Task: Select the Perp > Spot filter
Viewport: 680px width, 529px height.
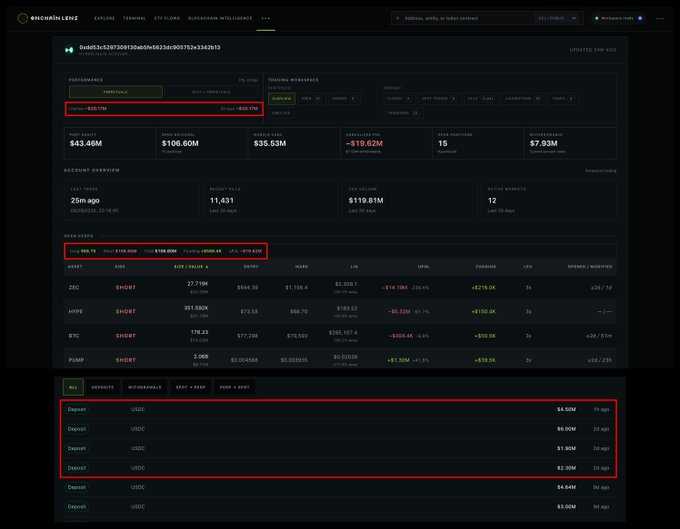Action: pyautogui.click(x=235, y=387)
